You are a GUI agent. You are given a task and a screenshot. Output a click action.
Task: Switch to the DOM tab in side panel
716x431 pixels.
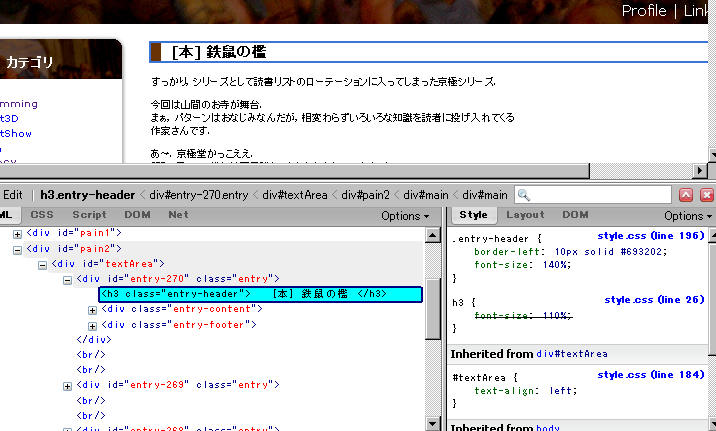click(575, 215)
